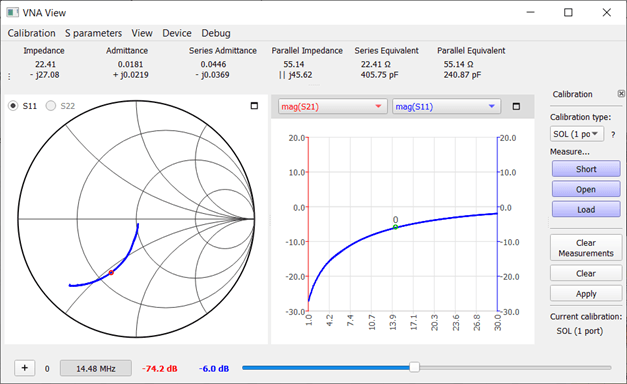
Task: Click the Admittance value 0.0181
Action: tap(130, 64)
